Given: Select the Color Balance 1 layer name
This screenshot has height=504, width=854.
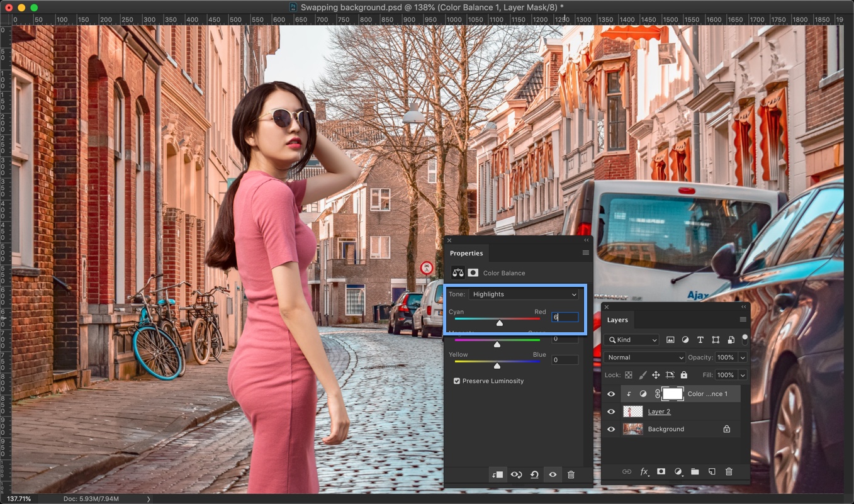Looking at the screenshot, I should (707, 394).
